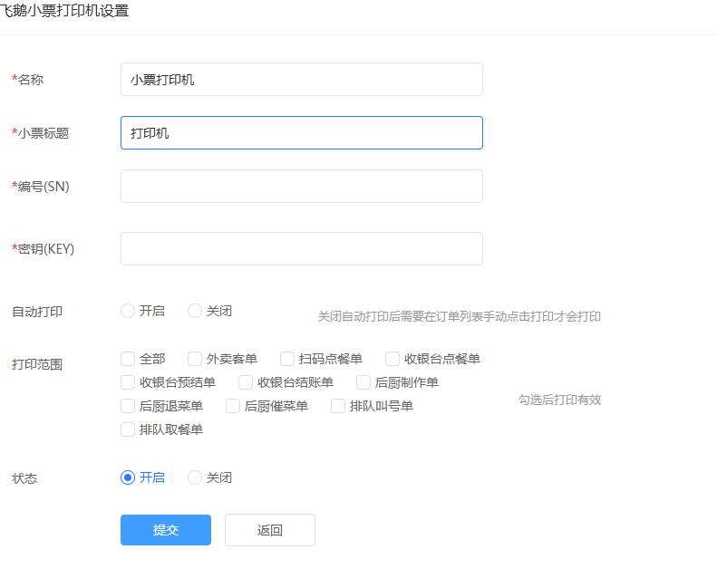
Task: Enable the 后厨催菜单 checkbox
Action: coord(233,406)
